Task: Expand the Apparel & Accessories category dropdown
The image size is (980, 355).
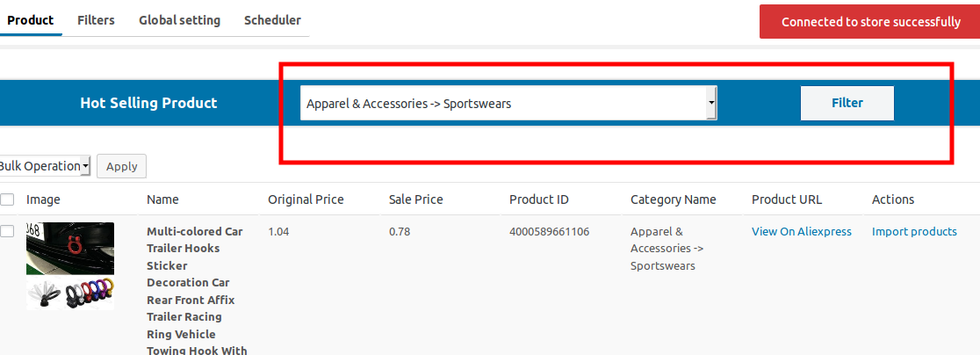Action: coord(508,103)
